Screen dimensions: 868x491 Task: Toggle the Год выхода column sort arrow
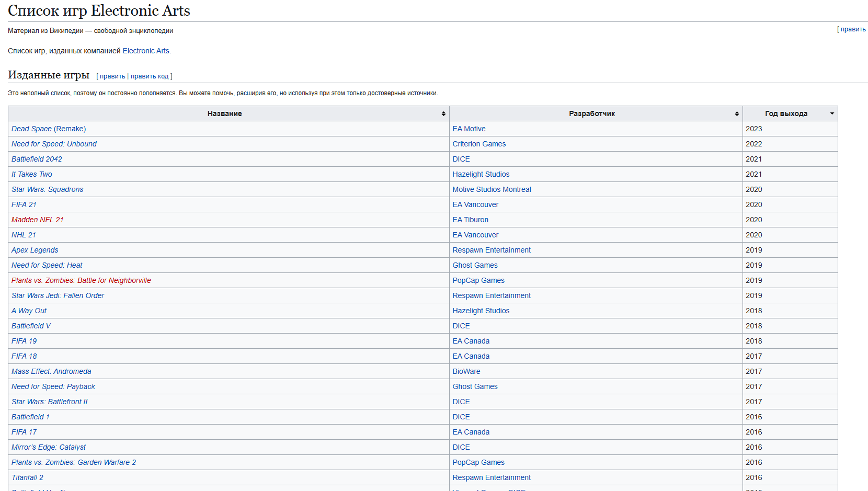point(832,113)
